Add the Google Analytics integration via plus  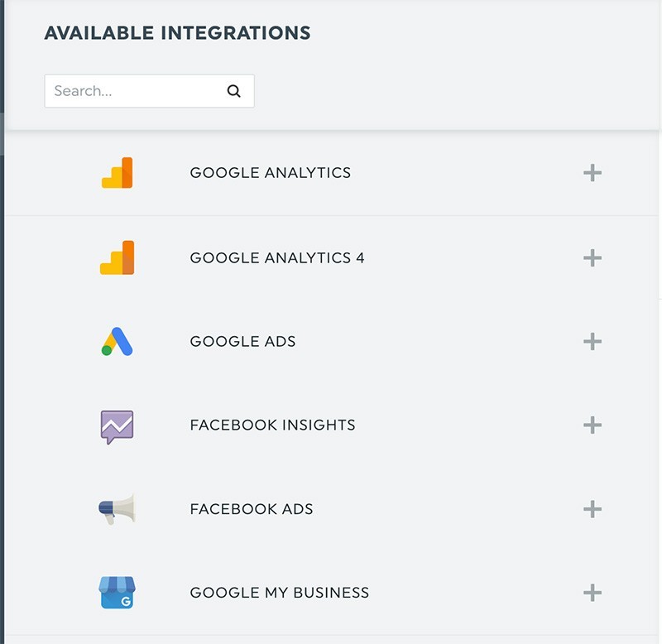592,173
